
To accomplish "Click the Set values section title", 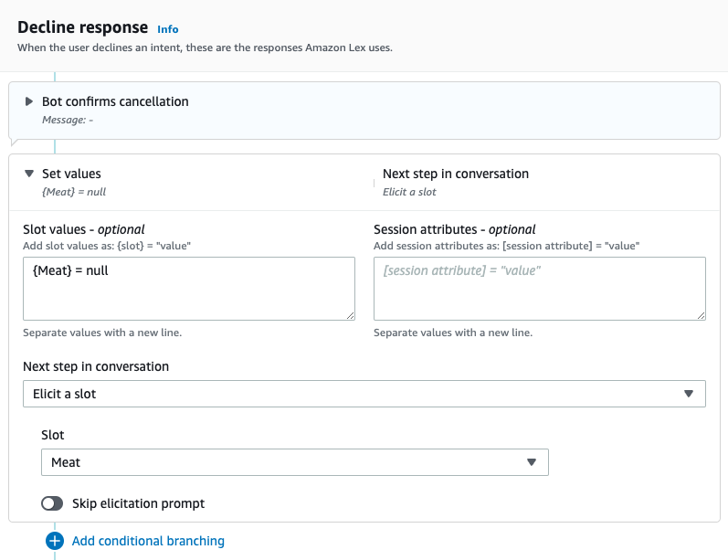I will 71,174.
